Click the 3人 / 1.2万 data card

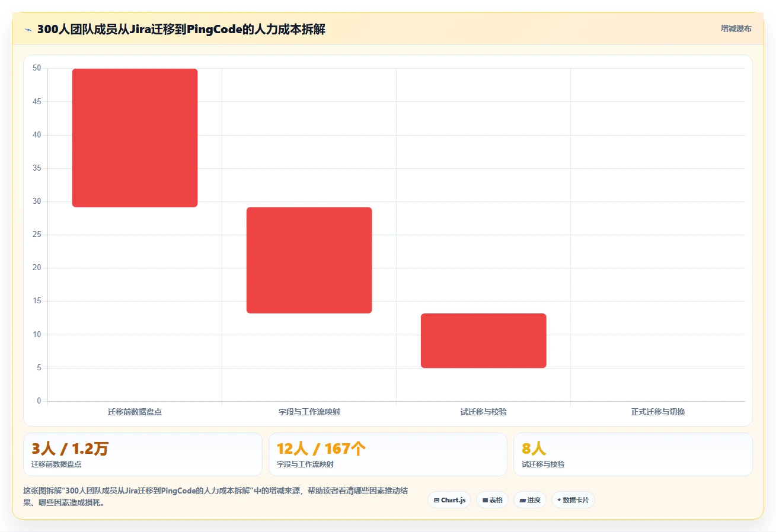(143, 454)
